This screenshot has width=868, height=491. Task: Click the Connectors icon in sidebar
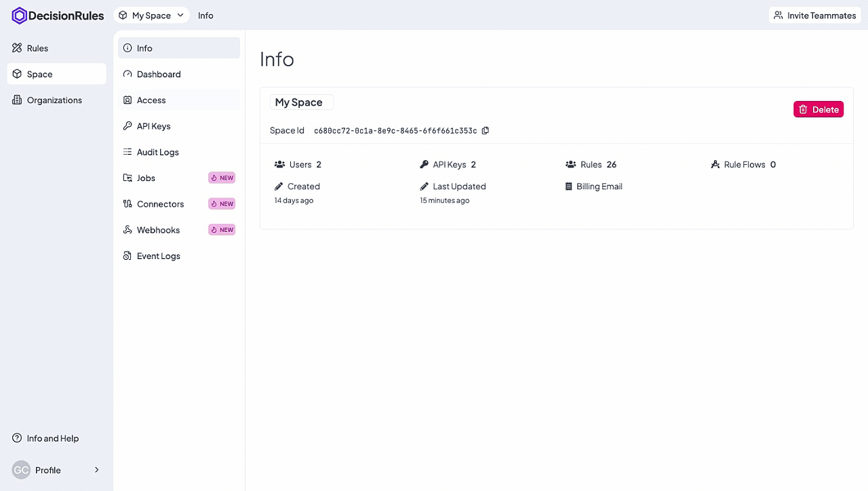(127, 204)
